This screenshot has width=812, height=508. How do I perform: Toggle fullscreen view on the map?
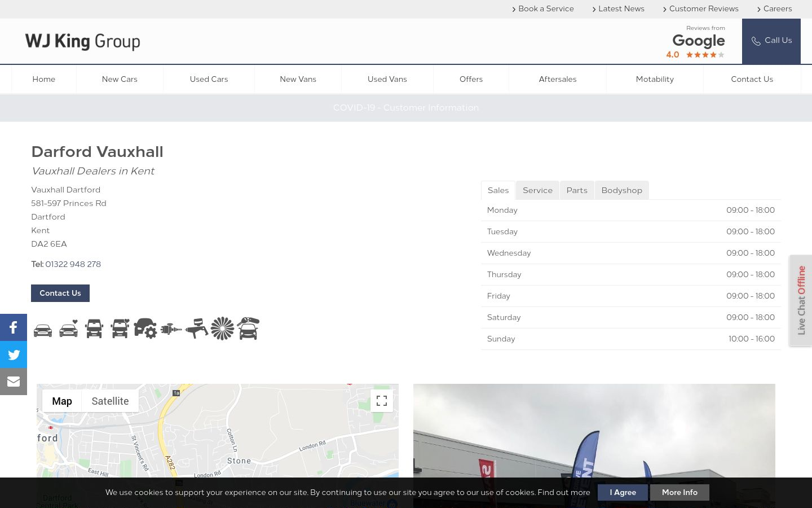coord(382,401)
